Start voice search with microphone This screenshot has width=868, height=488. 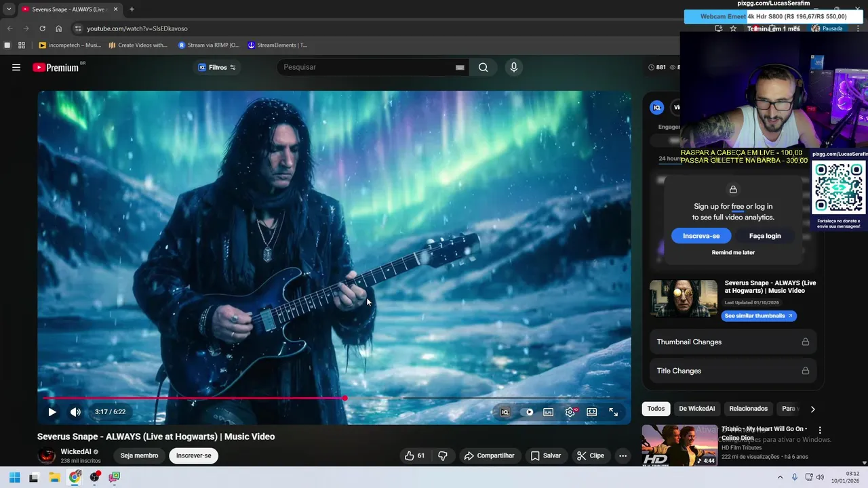click(x=513, y=67)
